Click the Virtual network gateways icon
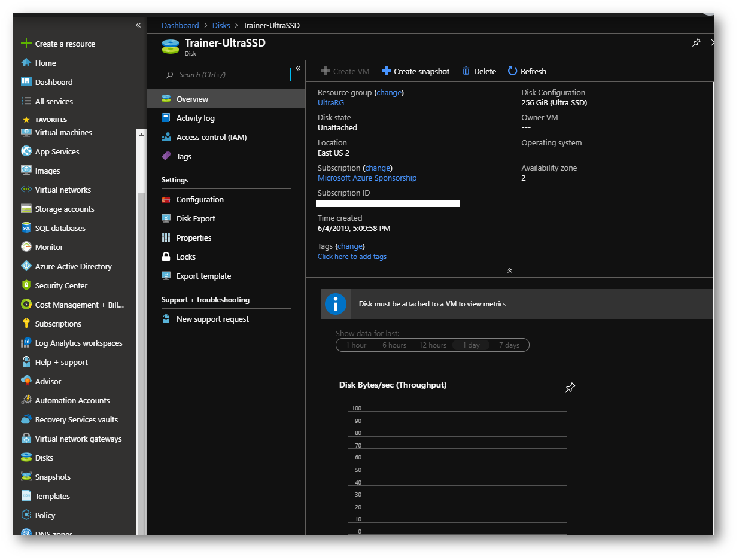The width and height of the screenshot is (739, 560). tap(26, 439)
